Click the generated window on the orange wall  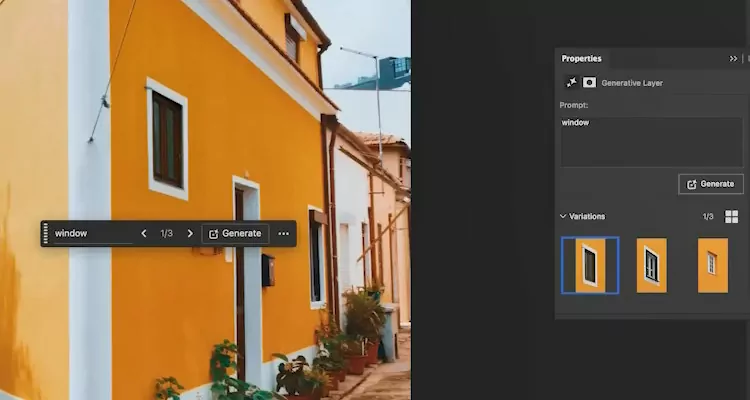click(167, 138)
